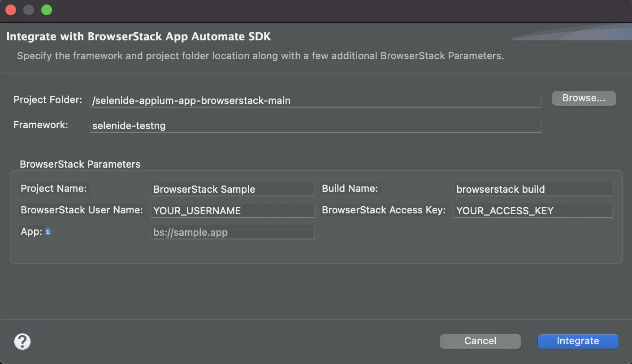Click into the Project Name field

point(232,189)
